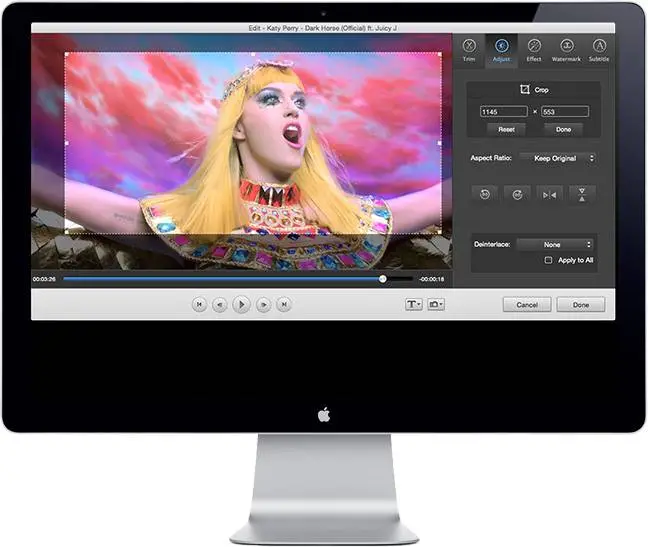This screenshot has height=547, width=648.
Task: Open the Aspect Ratio Keep Original dropdown
Action: (558, 158)
